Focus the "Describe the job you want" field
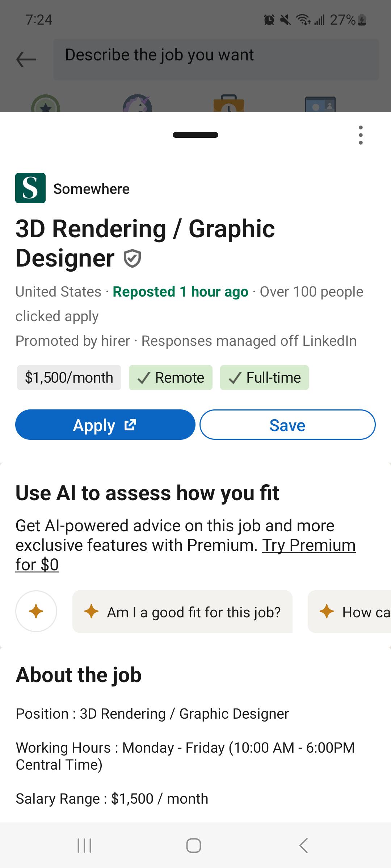The height and width of the screenshot is (868, 391). (216, 59)
